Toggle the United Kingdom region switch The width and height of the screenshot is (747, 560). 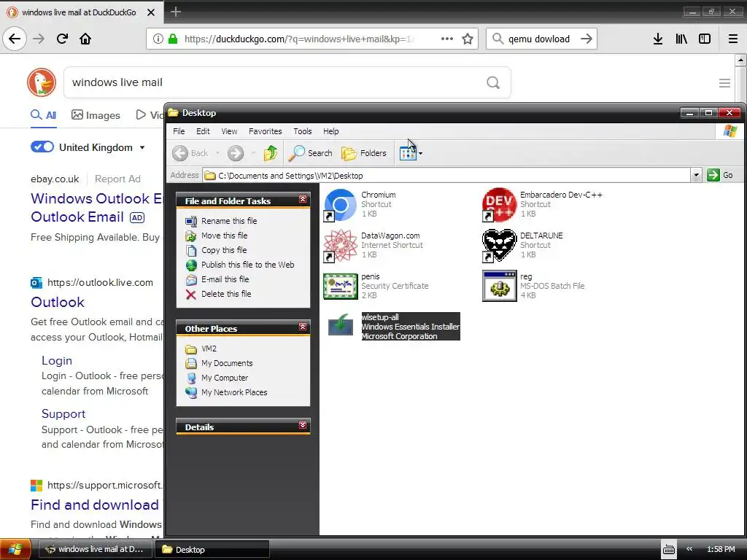[42, 147]
